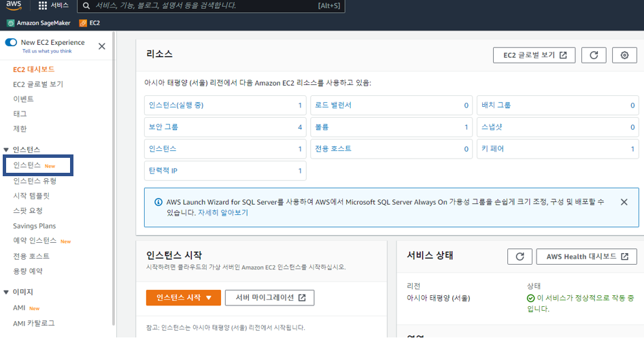The height and width of the screenshot is (349, 644).
Task: Open 제한 in sidebar
Action: pyautogui.click(x=20, y=129)
